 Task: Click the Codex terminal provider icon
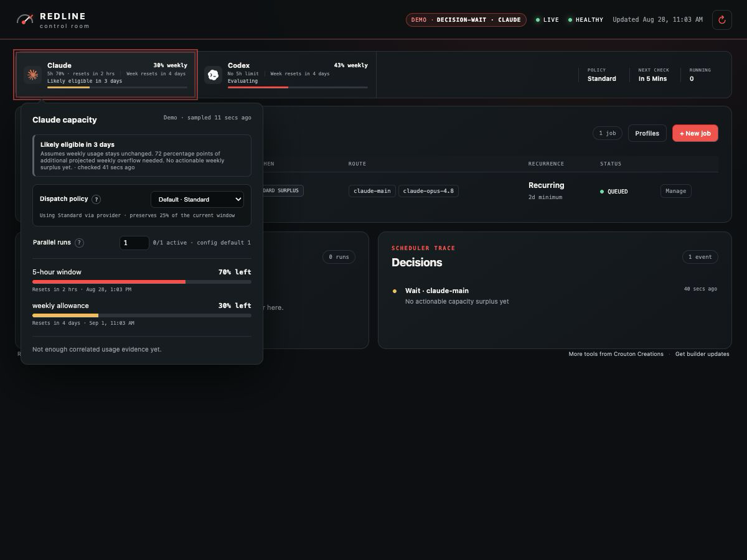coord(213,75)
